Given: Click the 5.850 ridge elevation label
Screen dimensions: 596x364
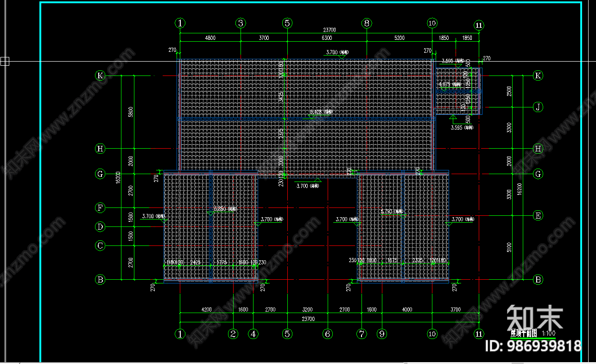Looking at the screenshot, I should pos(225,209).
